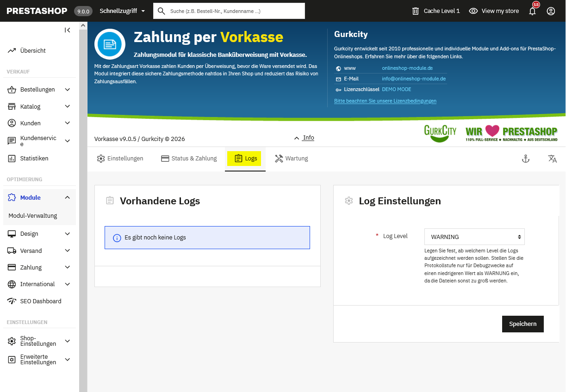This screenshot has height=392, width=566.
Task: Click the Design monitor icon
Action: [12, 234]
